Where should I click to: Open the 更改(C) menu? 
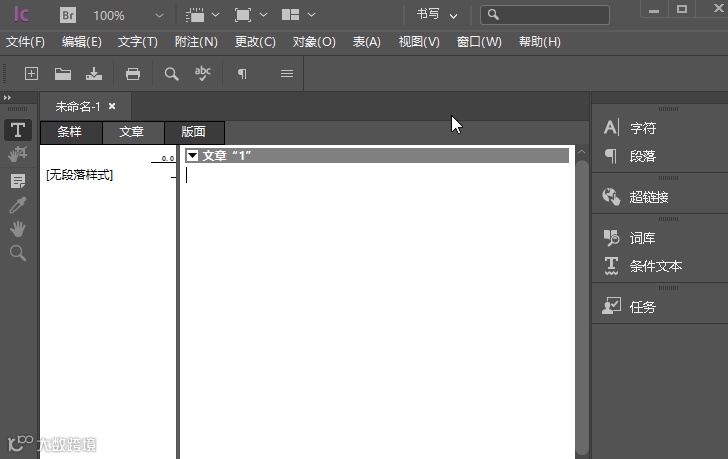(x=255, y=42)
